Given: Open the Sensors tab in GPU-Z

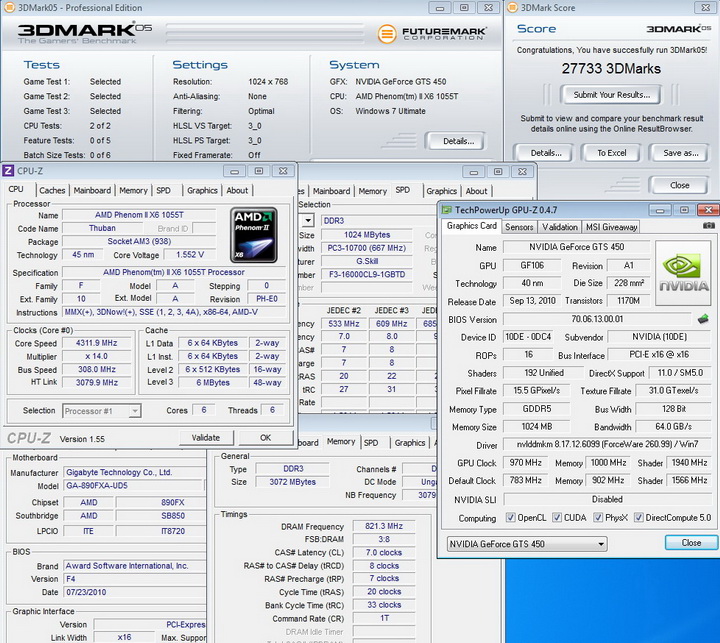Looking at the screenshot, I should pos(519,227).
